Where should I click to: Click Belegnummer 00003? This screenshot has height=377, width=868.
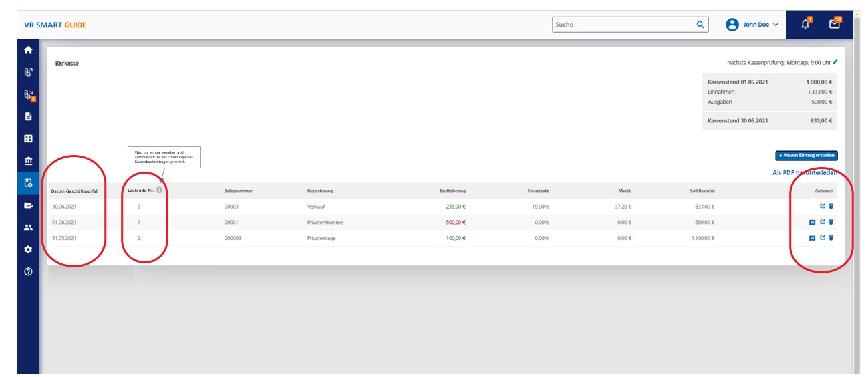(x=231, y=207)
